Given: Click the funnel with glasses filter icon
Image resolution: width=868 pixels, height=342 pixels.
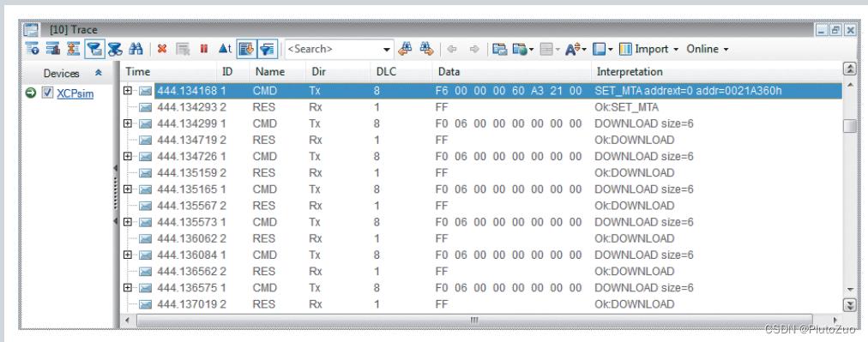Looking at the screenshot, I should pos(115,49).
